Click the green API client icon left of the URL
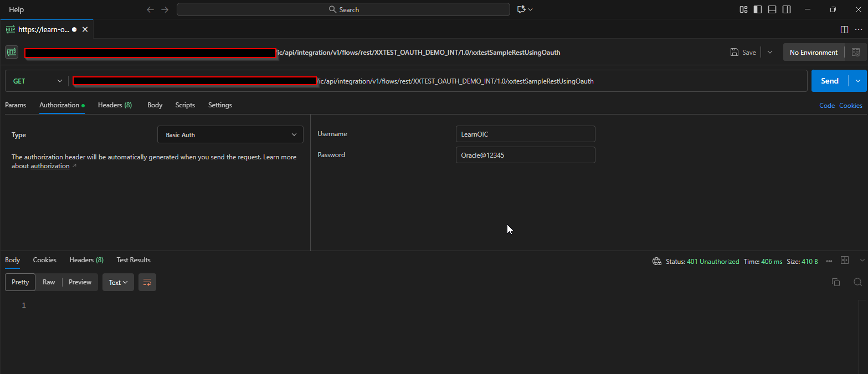The image size is (868, 374). 11,51
